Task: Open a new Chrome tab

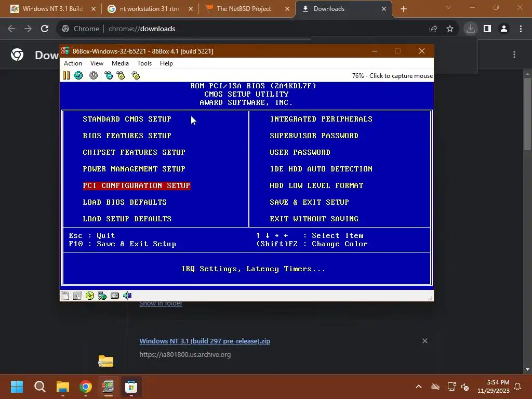Action: point(403,9)
